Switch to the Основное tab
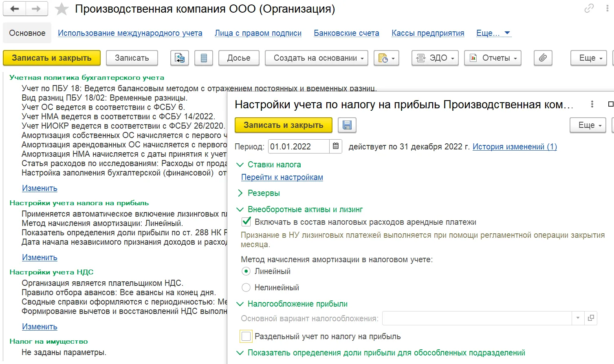Viewport: 614px width, 364px height. (x=27, y=33)
